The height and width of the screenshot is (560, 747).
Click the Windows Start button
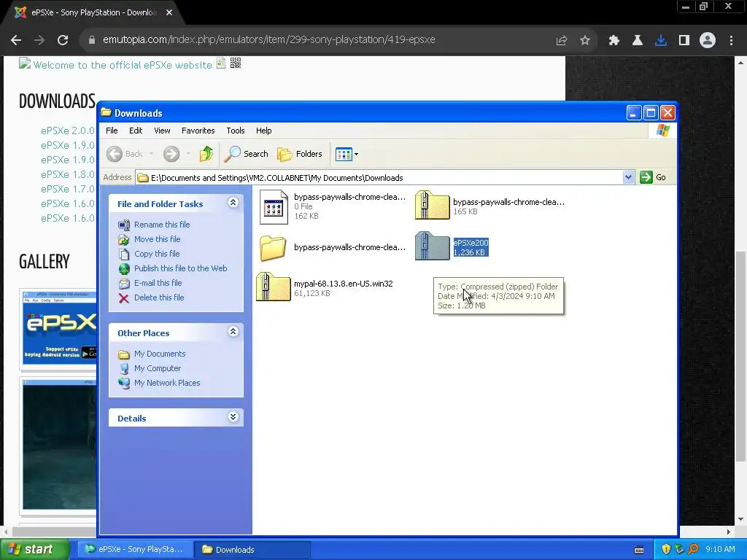click(x=34, y=550)
